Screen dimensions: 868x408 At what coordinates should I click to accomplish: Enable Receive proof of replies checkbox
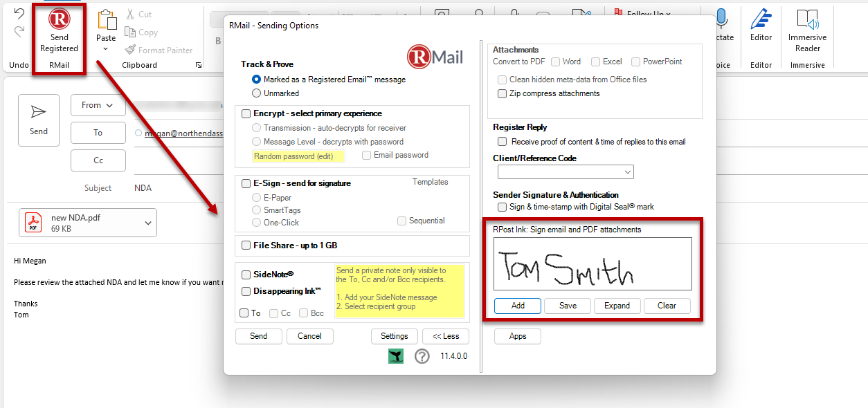click(x=503, y=142)
